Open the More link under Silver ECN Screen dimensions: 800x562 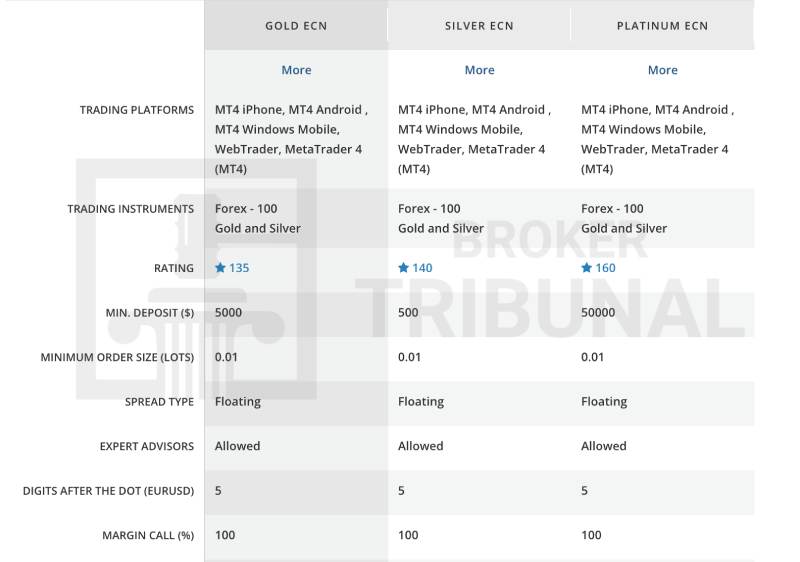pos(479,70)
